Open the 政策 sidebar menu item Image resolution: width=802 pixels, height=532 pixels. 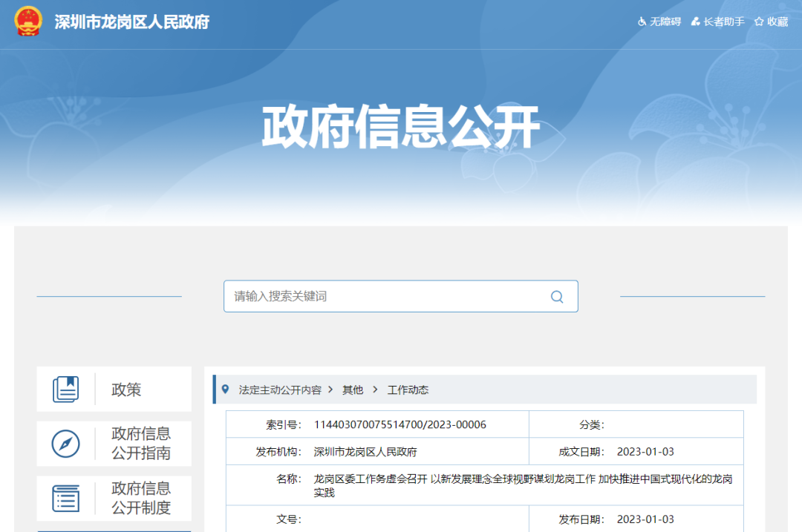114,389
